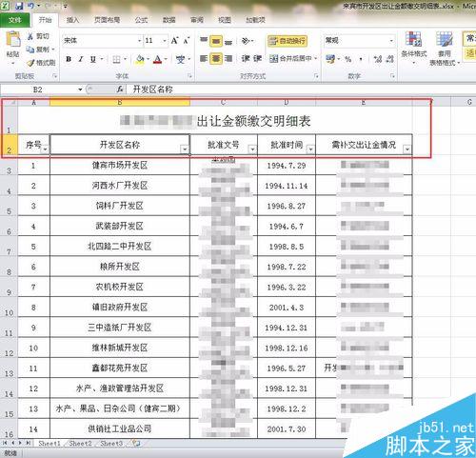Click the top align icon
476x458 pixels.
point(204,41)
